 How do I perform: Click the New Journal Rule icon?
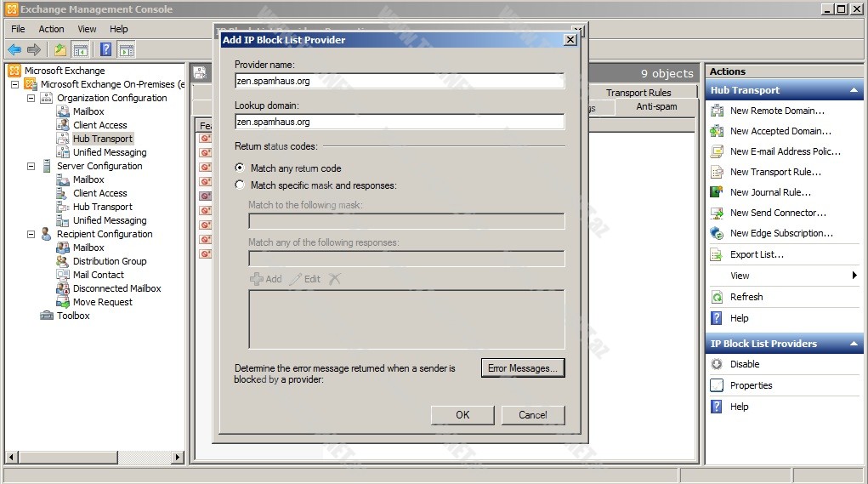[x=717, y=192]
